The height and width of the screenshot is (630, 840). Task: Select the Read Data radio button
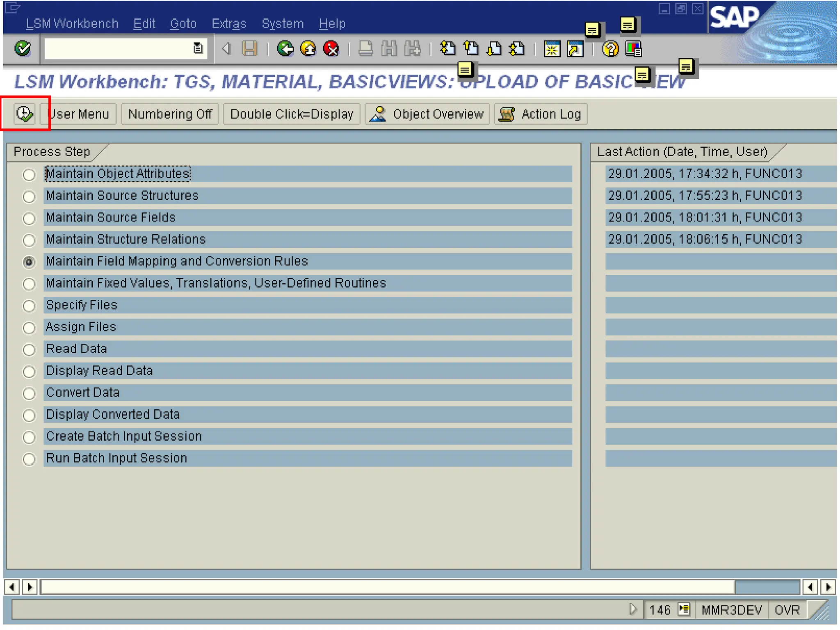tap(29, 349)
